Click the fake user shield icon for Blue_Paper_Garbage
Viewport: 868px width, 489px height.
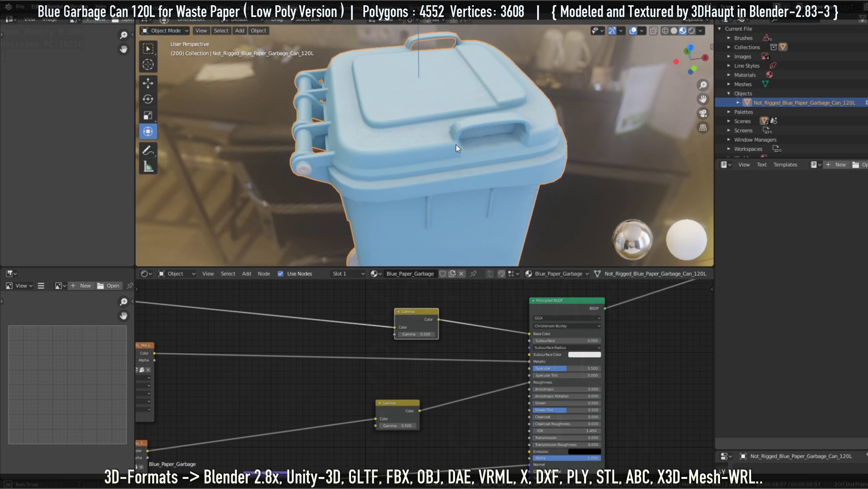pos(443,274)
